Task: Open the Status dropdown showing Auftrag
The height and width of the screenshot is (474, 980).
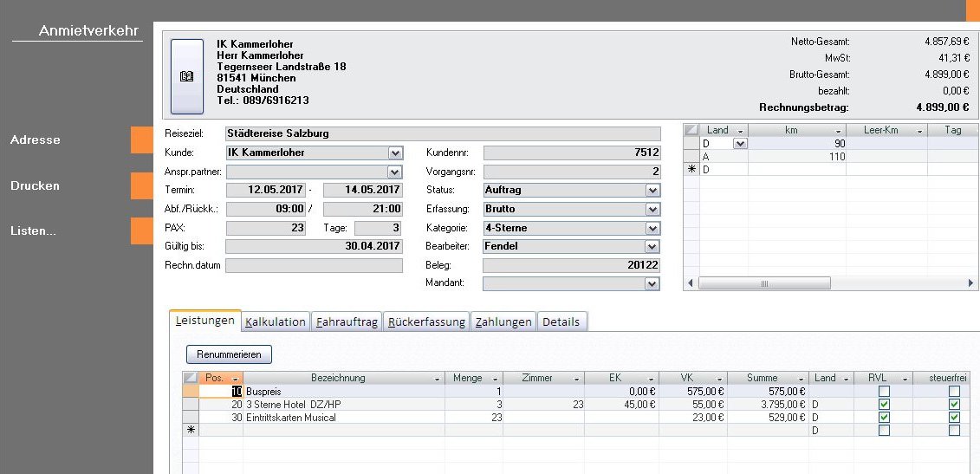Action: (652, 190)
